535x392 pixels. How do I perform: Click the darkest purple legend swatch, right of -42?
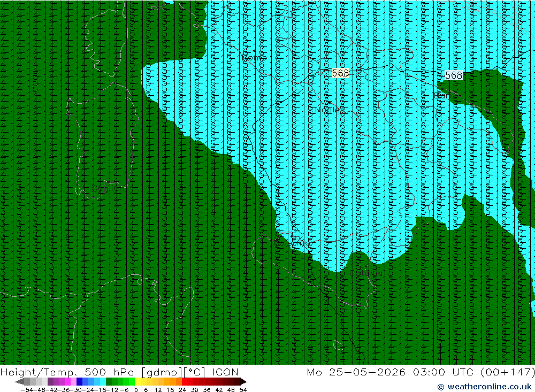(x=50, y=382)
